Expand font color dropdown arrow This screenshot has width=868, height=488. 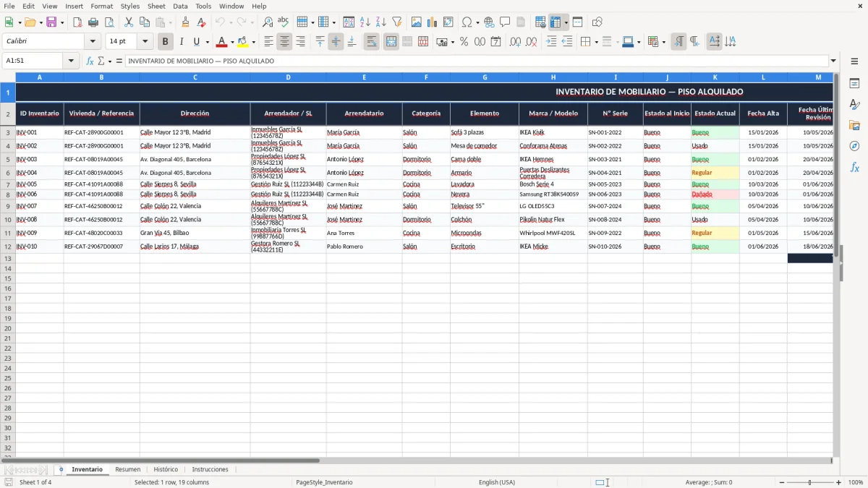(x=231, y=42)
